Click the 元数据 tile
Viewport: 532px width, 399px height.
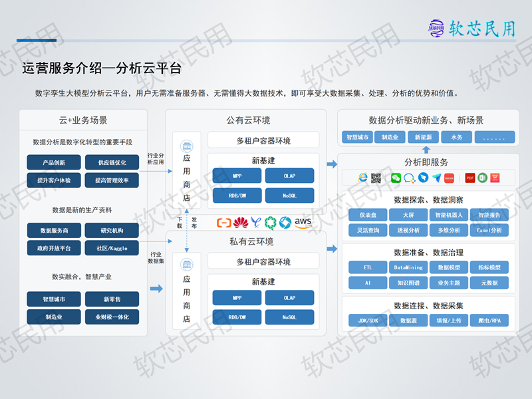click(x=489, y=283)
